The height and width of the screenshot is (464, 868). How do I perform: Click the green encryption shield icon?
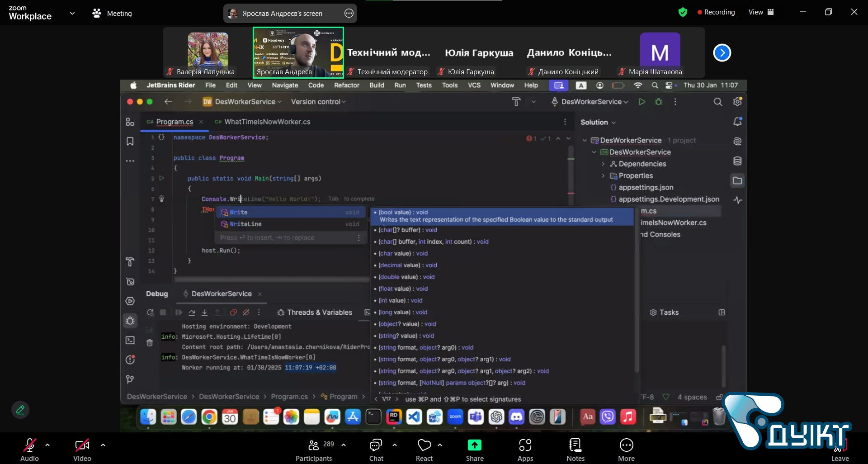pyautogui.click(x=683, y=12)
